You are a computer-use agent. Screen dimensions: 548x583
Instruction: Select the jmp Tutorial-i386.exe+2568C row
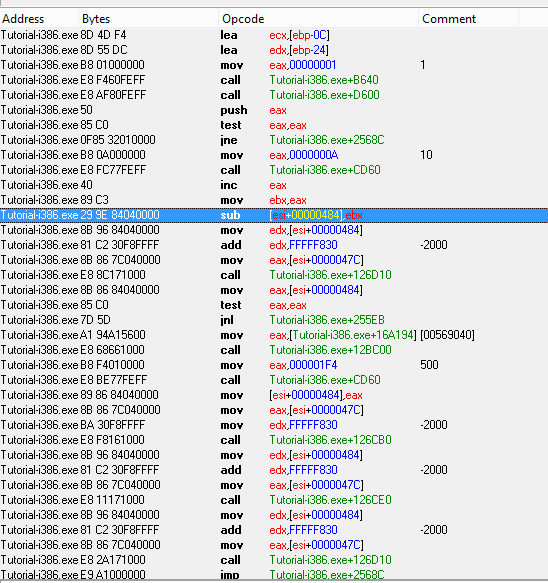click(274, 575)
